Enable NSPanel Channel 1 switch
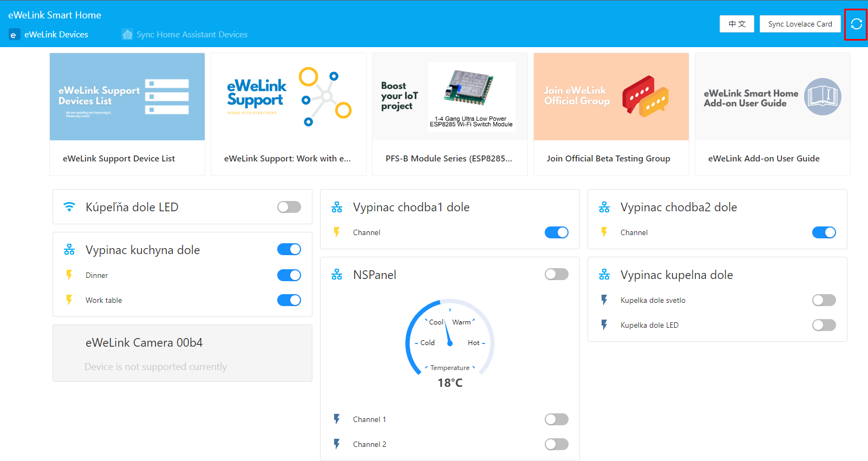The height and width of the screenshot is (461, 868). (x=557, y=419)
